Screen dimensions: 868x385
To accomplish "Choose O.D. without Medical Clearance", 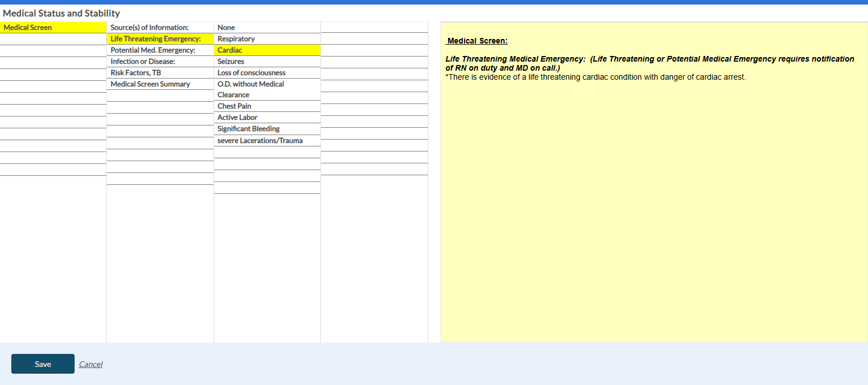I will [267, 89].
